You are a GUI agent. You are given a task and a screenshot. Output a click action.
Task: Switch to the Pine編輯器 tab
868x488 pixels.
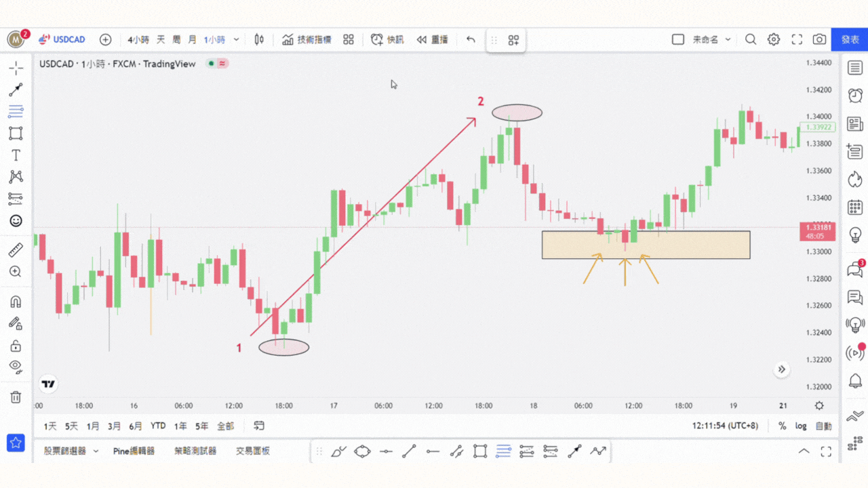point(134,451)
